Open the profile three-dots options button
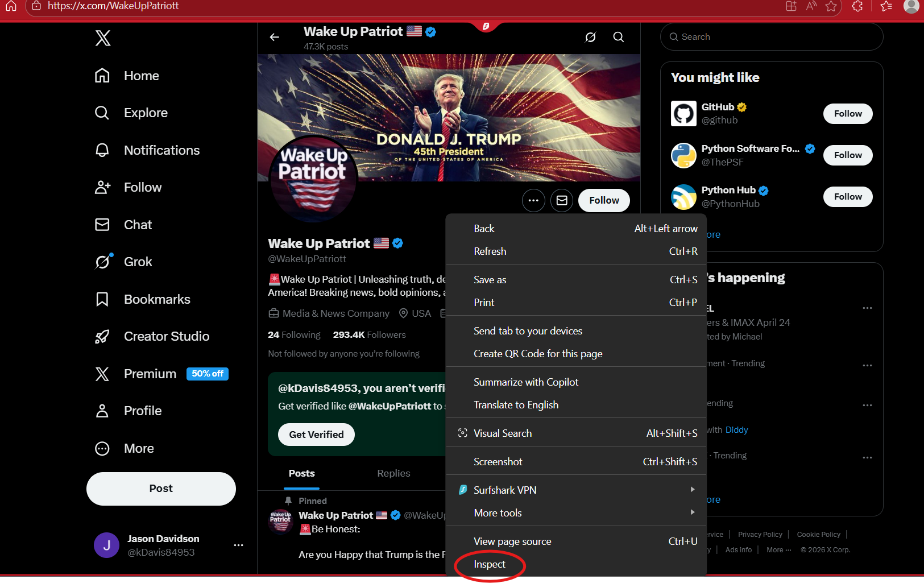The width and height of the screenshot is (924, 583). [533, 200]
